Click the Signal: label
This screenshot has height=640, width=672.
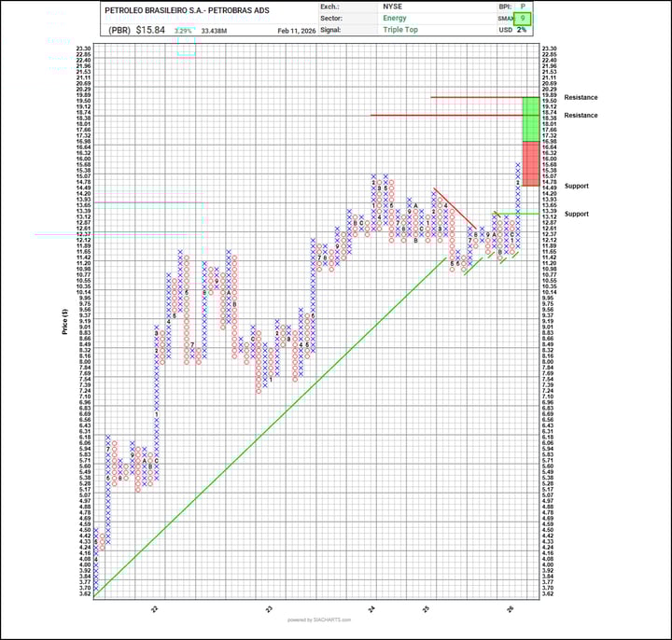330,30
